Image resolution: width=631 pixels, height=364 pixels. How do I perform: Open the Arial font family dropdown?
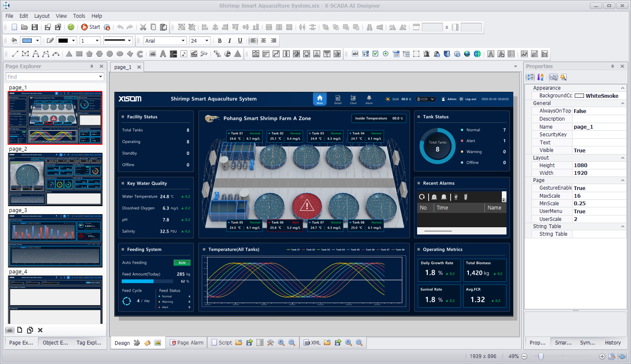click(x=183, y=41)
